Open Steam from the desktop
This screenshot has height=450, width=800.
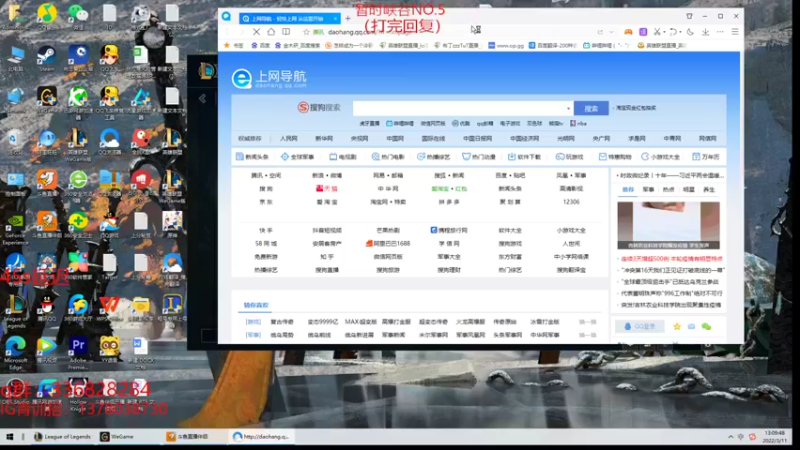[46, 57]
